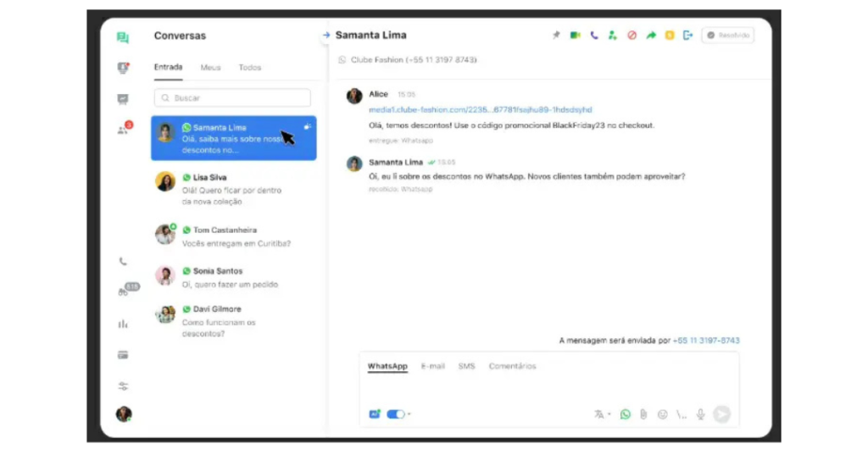Click the purple phone call icon in header
The height and width of the screenshot is (466, 868).
(594, 36)
